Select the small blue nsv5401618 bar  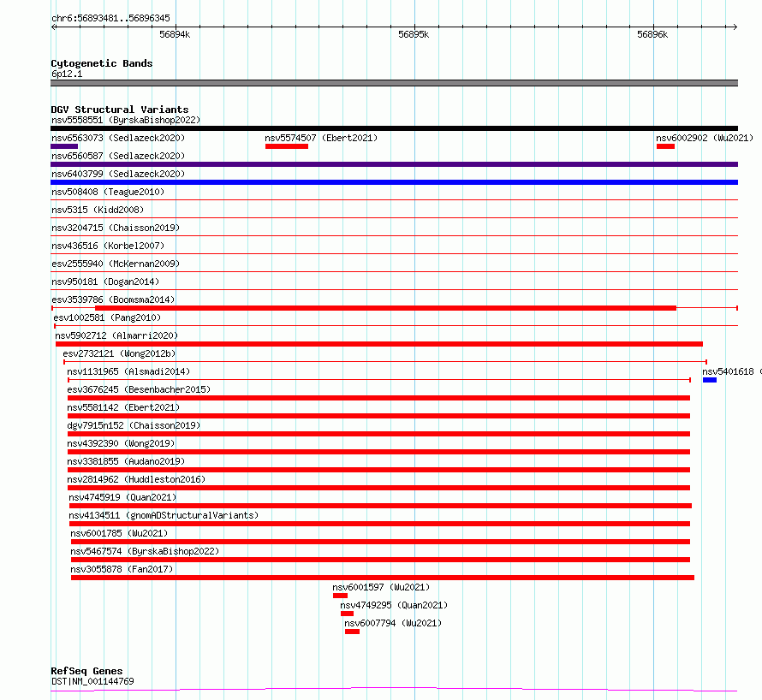pyautogui.click(x=710, y=380)
